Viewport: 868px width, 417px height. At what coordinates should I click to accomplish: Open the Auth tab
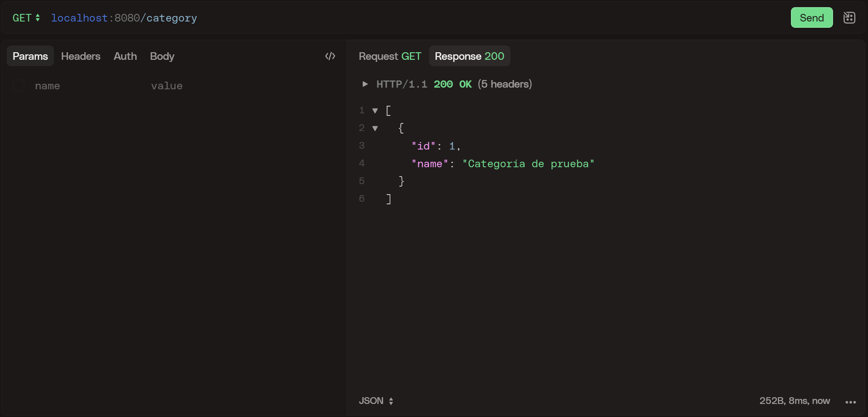click(125, 56)
